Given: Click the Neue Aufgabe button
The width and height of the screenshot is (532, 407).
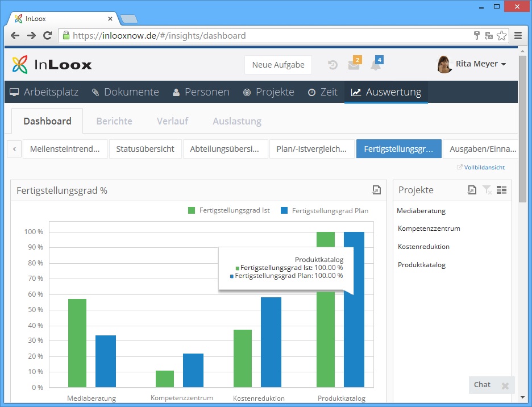Looking at the screenshot, I should [x=278, y=65].
